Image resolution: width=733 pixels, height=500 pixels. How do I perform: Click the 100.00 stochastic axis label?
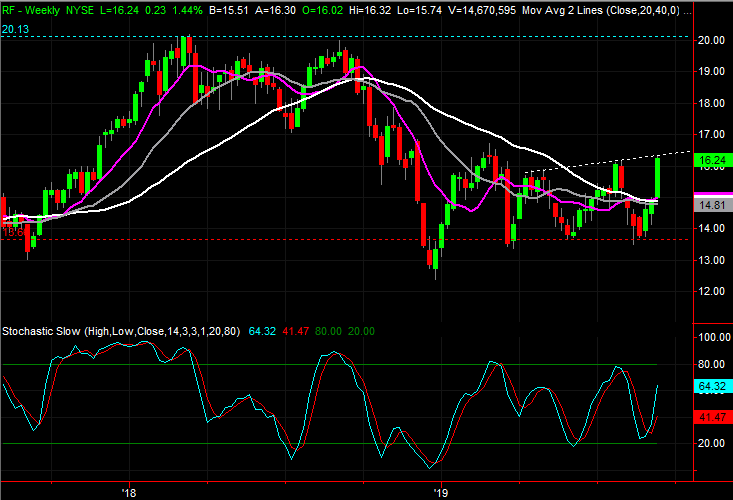click(714, 337)
